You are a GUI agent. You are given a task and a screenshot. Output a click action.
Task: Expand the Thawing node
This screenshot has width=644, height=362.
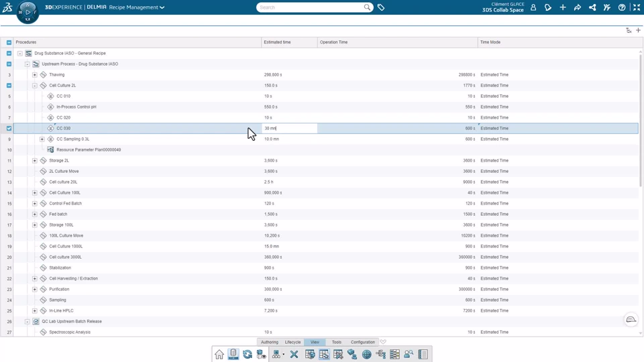pos(34,74)
